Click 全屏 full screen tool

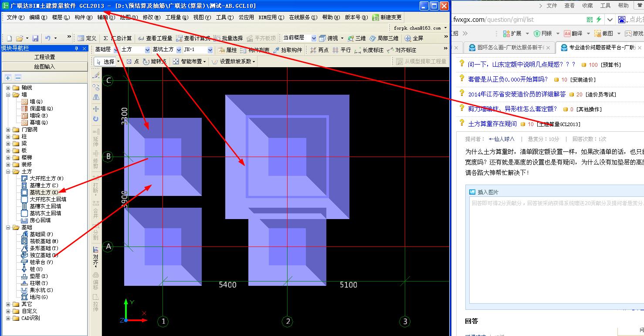coord(414,38)
